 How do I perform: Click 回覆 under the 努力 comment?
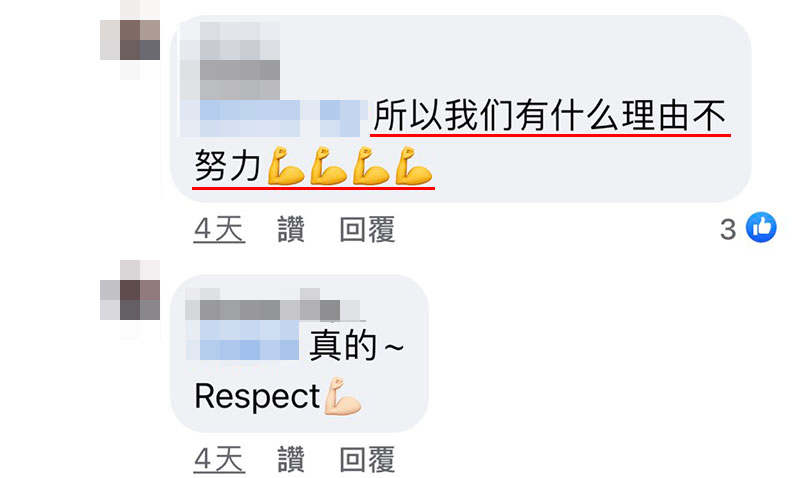pos(367,230)
